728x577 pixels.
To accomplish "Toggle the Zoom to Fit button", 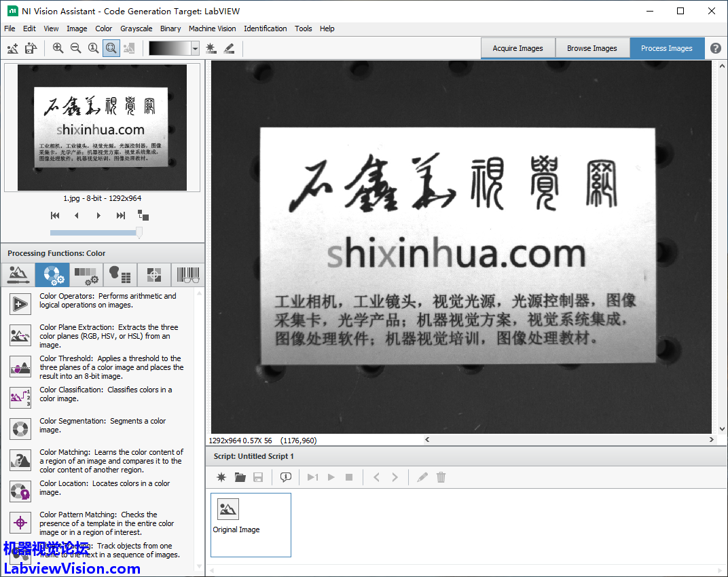I will tap(111, 48).
